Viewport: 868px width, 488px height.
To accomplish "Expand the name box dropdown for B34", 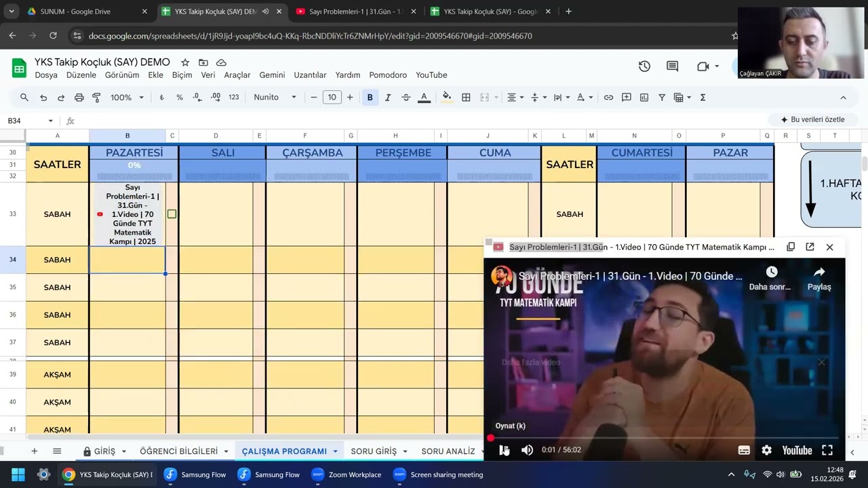I will 50,121.
